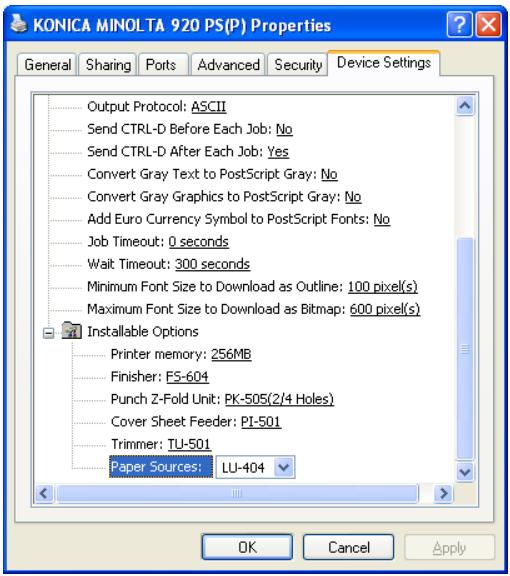This screenshot has width=510, height=576.
Task: Click the horizontal scrollbar thumb
Action: [237, 493]
